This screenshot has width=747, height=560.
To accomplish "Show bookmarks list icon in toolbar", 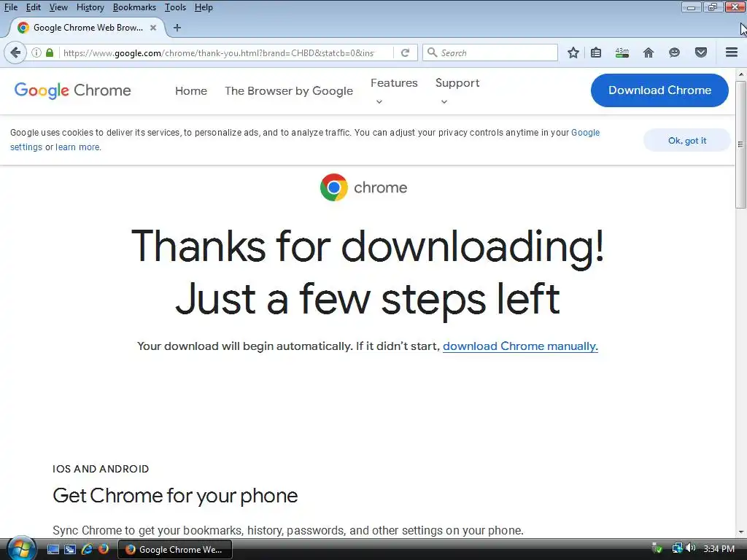I will (596, 52).
